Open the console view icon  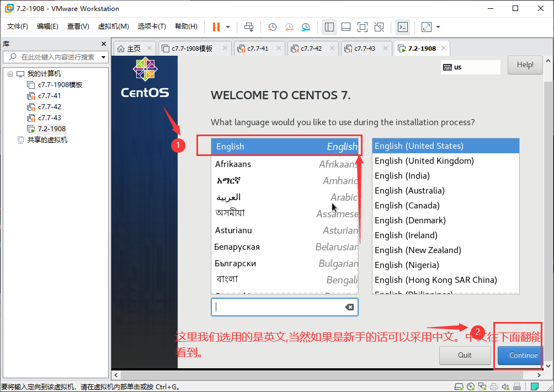(403, 27)
